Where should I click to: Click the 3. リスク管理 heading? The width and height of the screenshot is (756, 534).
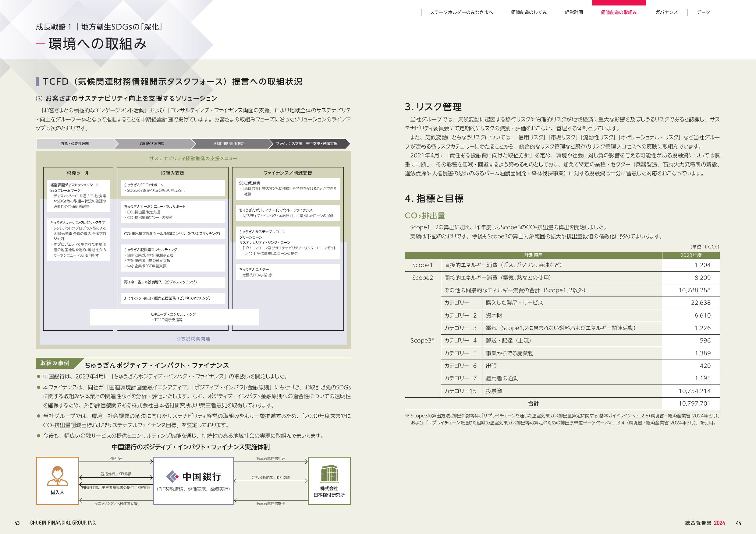click(x=433, y=107)
